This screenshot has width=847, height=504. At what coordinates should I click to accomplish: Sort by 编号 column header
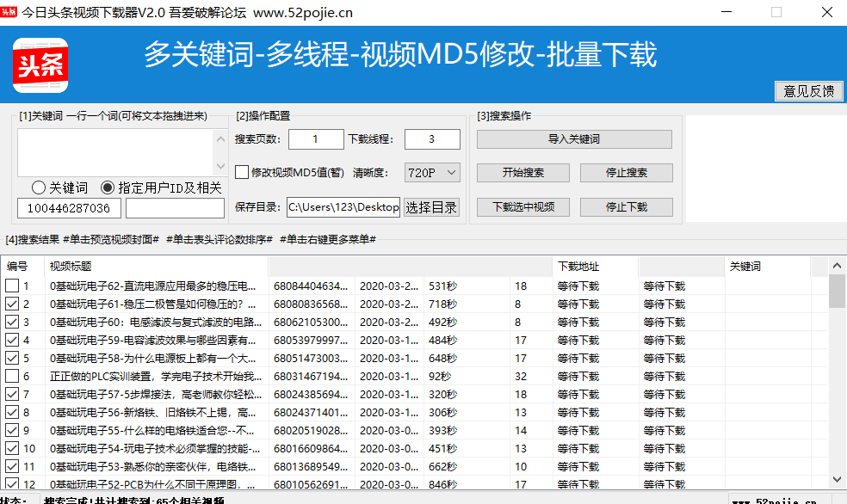[22, 266]
